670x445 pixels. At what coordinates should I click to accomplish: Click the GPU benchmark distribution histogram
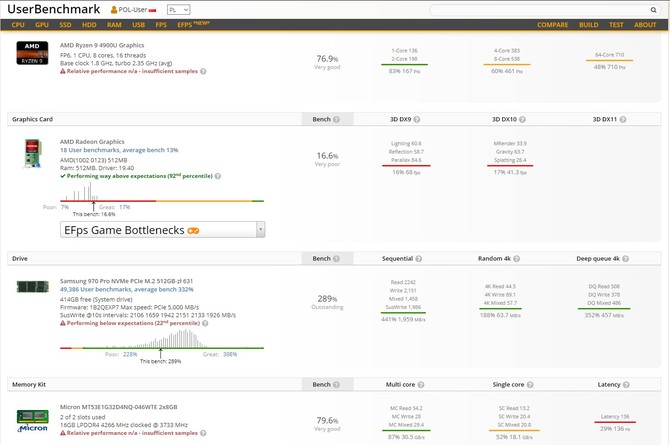pos(162,192)
